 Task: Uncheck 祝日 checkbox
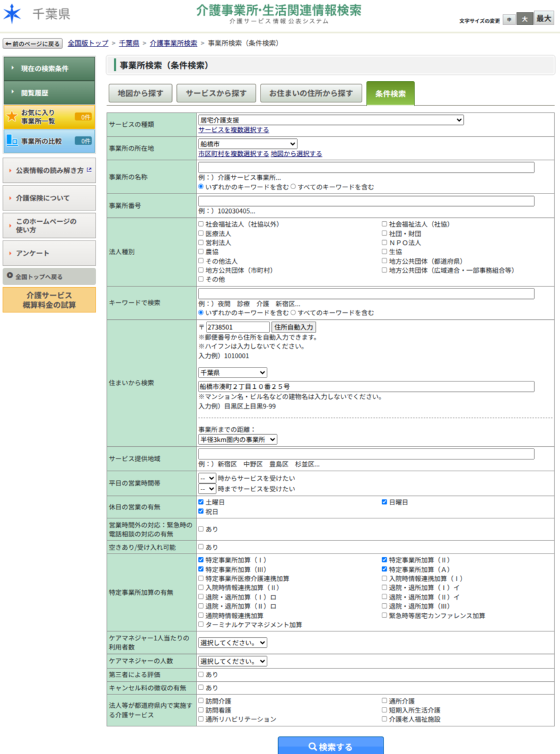201,511
